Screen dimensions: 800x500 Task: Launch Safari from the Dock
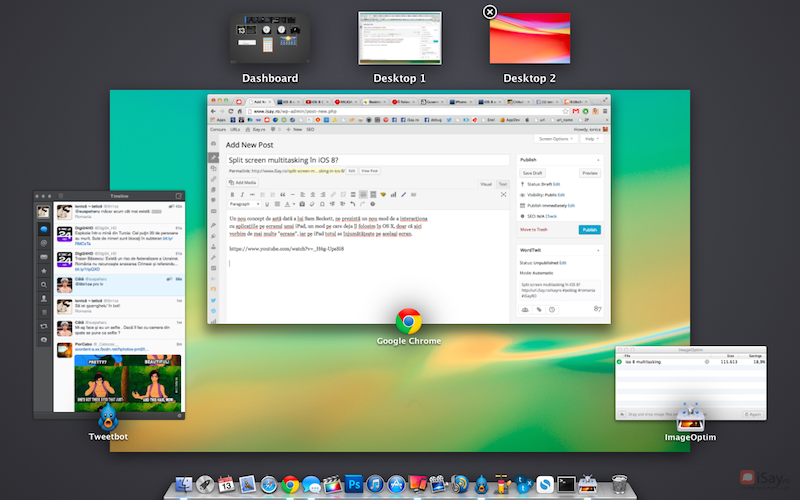pyautogui.click(x=268, y=486)
